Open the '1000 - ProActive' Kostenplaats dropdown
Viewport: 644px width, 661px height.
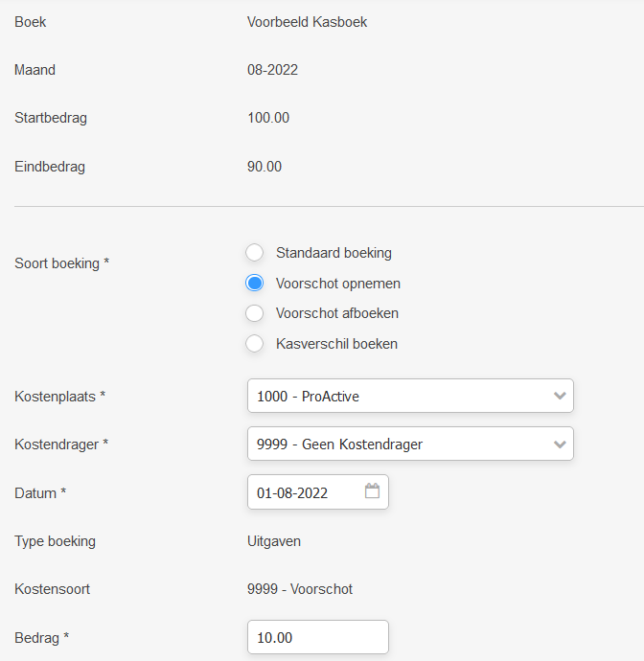pyautogui.click(x=410, y=396)
